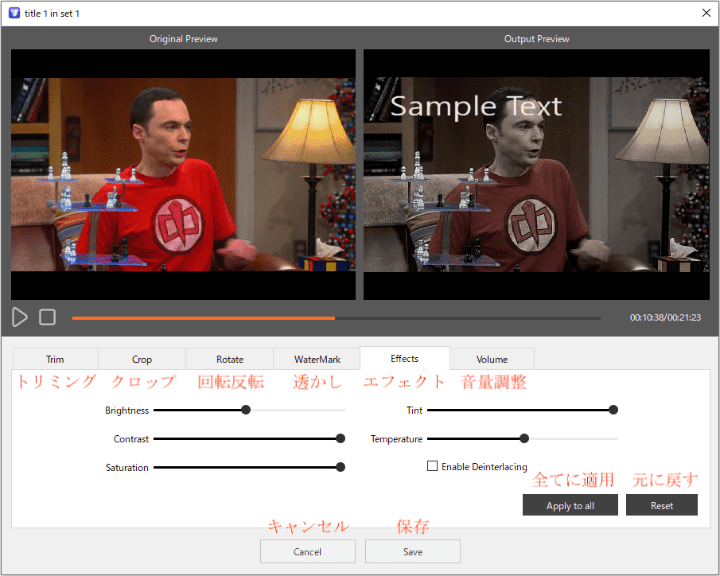Viewport: 720px width, 576px height.
Task: Click the app icon in title bar
Action: click(14, 13)
